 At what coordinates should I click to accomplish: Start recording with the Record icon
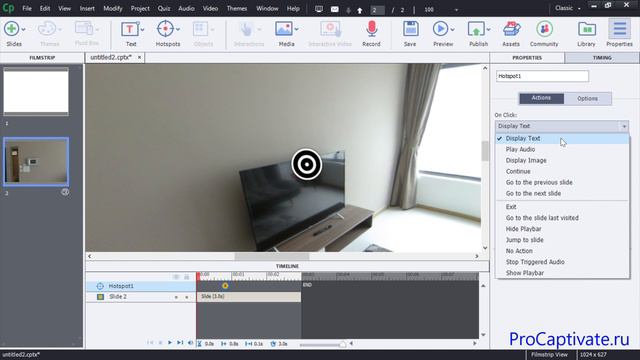[371, 29]
